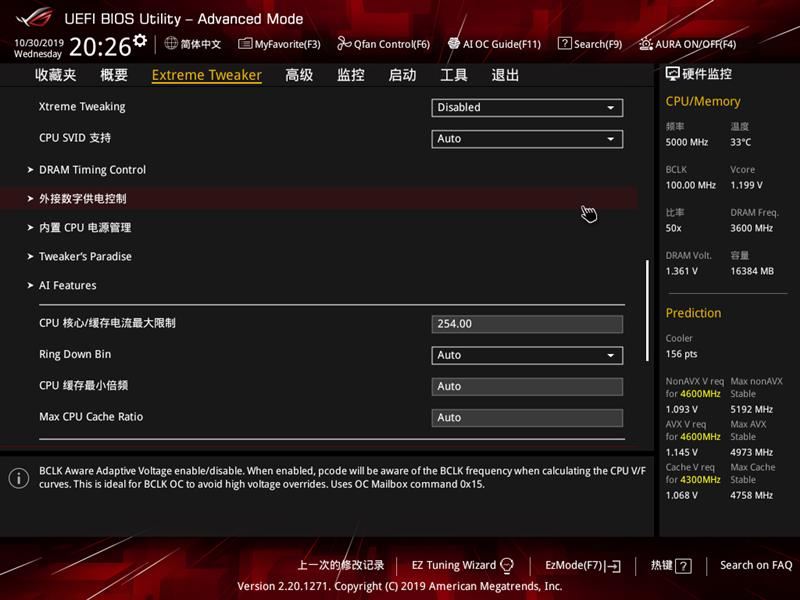Open the Ring Down Bin dropdown

527,355
